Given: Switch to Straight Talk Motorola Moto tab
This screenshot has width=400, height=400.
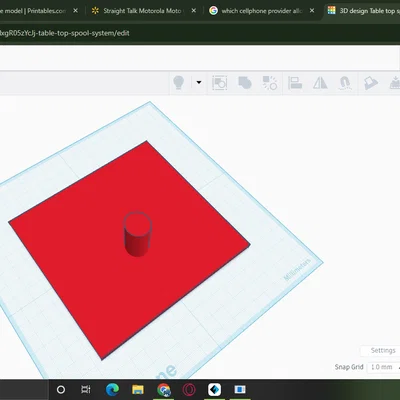Looking at the screenshot, I should tap(142, 11).
